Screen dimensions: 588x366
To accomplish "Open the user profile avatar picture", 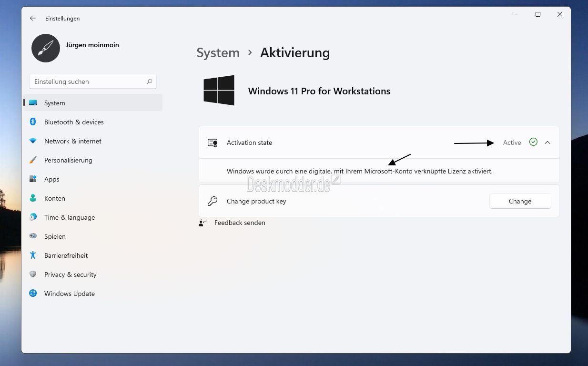I will click(x=46, y=48).
